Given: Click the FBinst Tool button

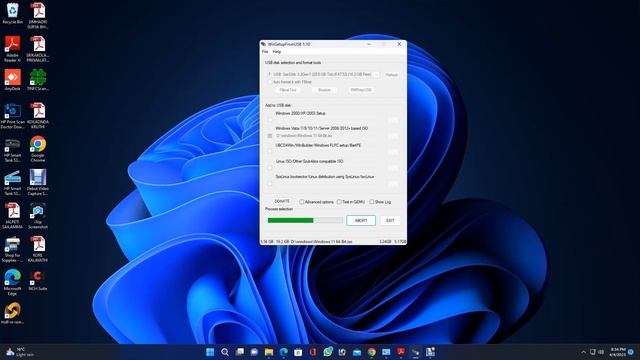Looking at the screenshot, I should [288, 90].
